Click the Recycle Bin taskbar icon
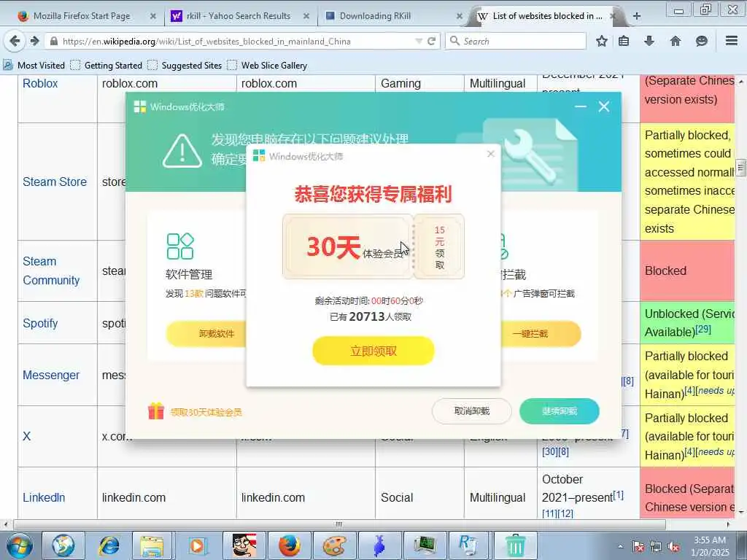This screenshot has width=747, height=560. pyautogui.click(x=516, y=545)
